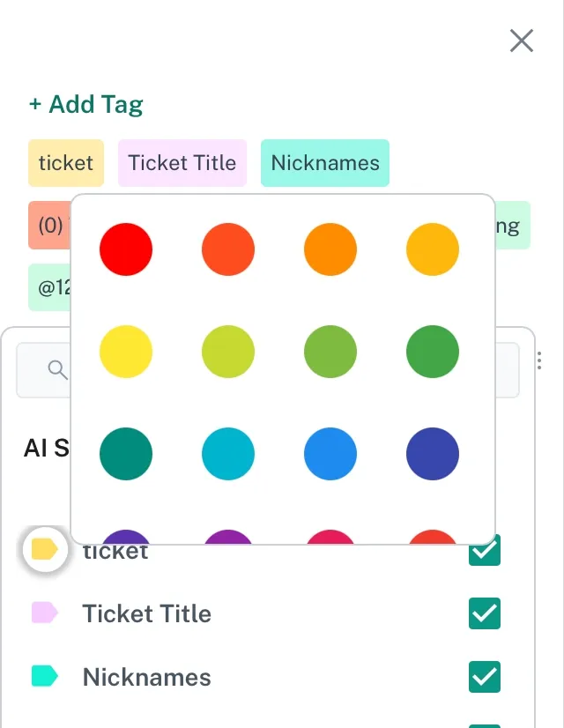Pick the red color swatch
The width and height of the screenshot is (564, 728).
coord(126,249)
